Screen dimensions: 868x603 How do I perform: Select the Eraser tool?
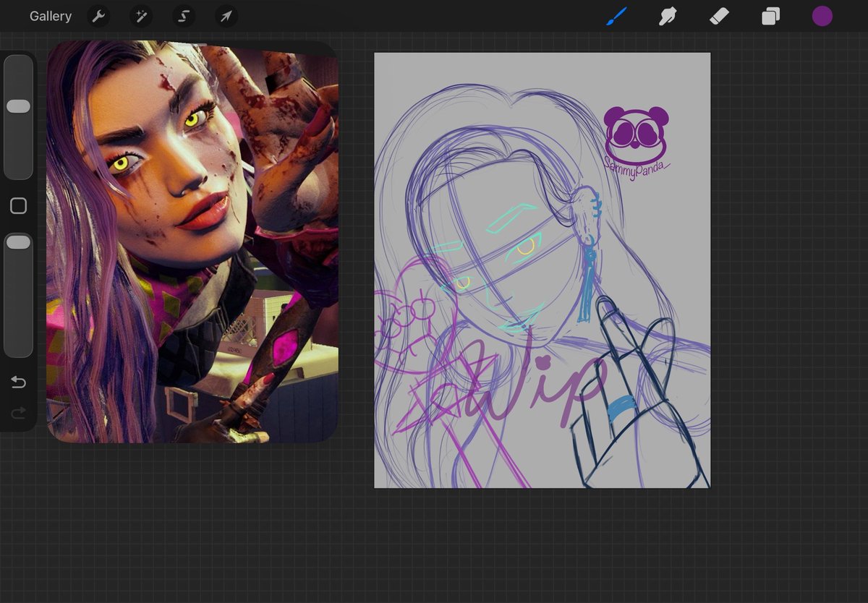[x=719, y=16]
